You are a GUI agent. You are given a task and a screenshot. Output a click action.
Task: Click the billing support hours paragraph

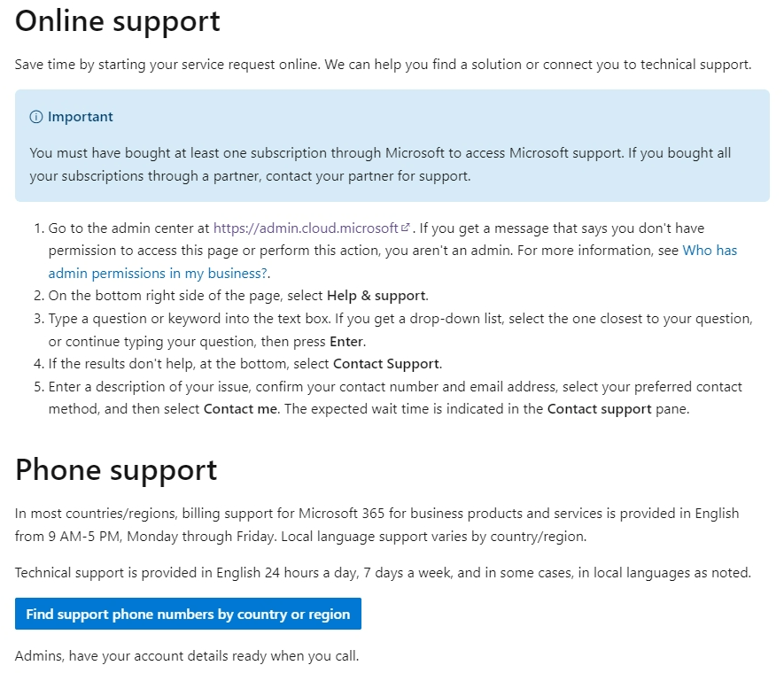click(x=377, y=525)
